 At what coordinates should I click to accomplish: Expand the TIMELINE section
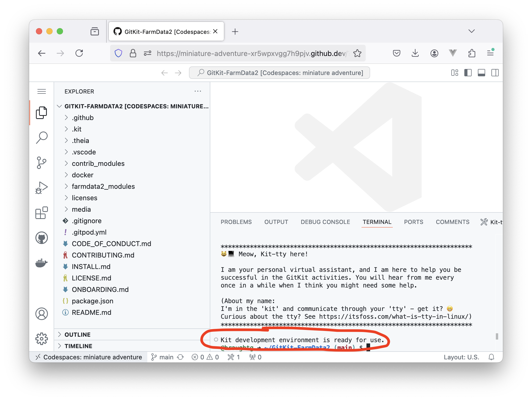pyautogui.click(x=78, y=346)
